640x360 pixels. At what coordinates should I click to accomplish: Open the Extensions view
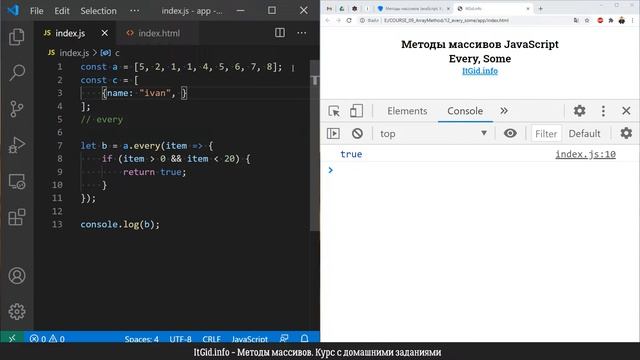(17, 217)
